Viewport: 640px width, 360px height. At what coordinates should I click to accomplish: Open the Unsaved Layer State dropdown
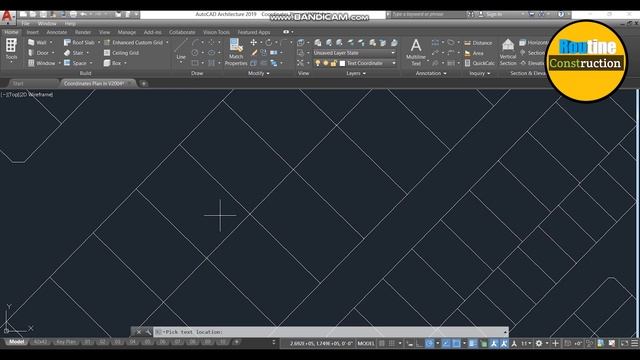click(x=354, y=53)
